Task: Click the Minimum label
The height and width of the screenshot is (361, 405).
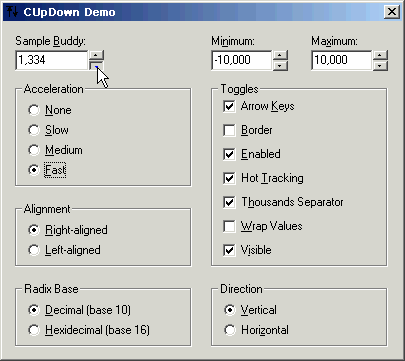Action: coord(233,41)
